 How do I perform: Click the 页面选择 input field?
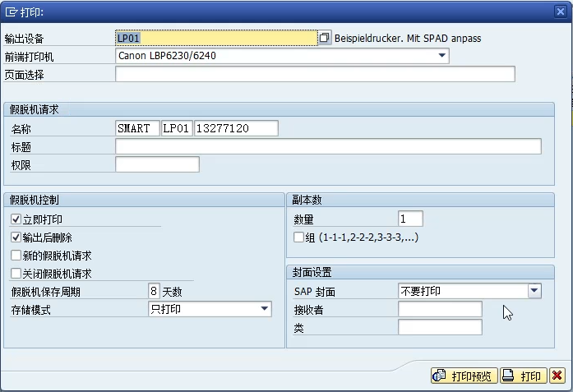(x=315, y=75)
